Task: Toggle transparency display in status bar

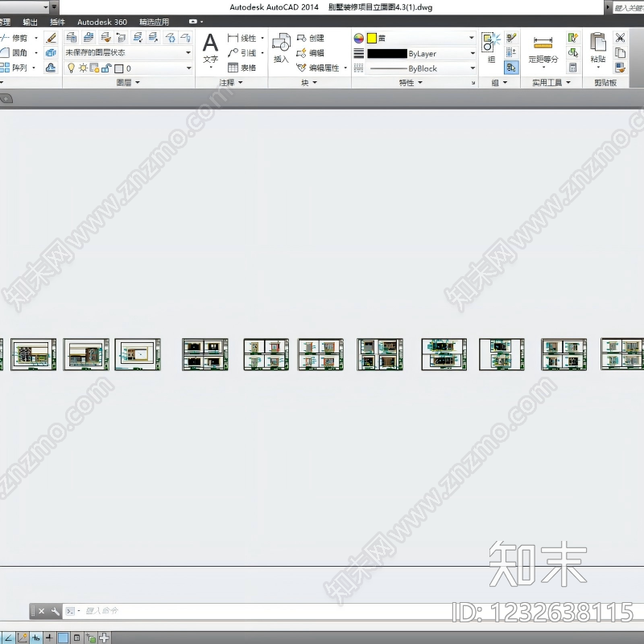Action: click(x=63, y=638)
